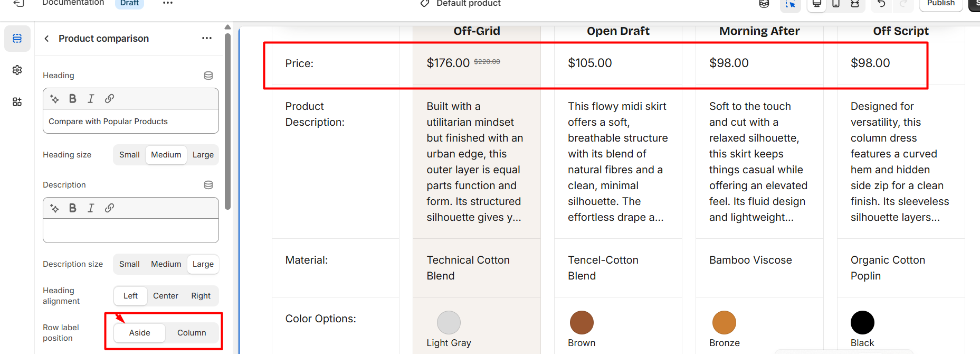Edit the Heading text field
980x354 pixels.
click(x=131, y=122)
